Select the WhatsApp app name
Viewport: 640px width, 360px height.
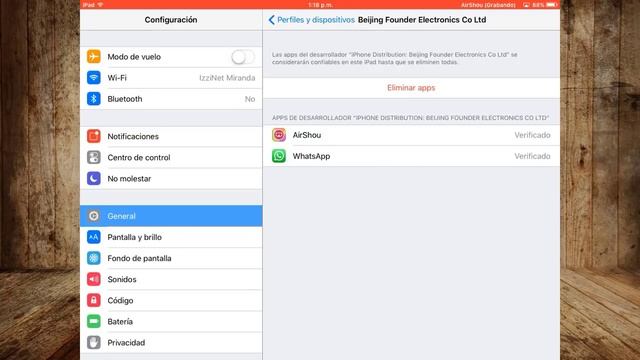click(311, 156)
